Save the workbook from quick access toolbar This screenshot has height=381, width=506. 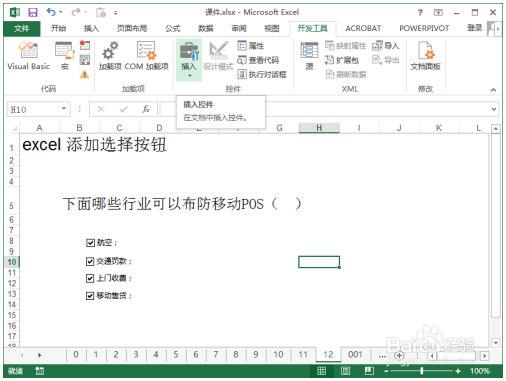33,13
